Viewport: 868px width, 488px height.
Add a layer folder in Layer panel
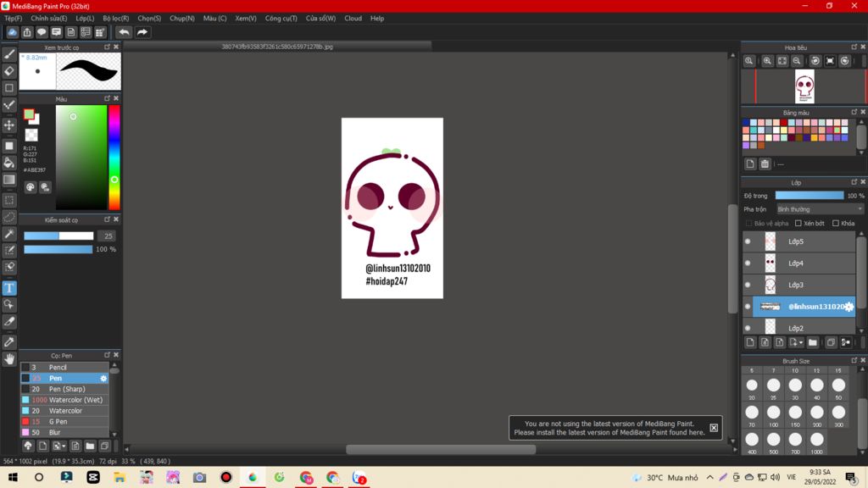pyautogui.click(x=813, y=342)
